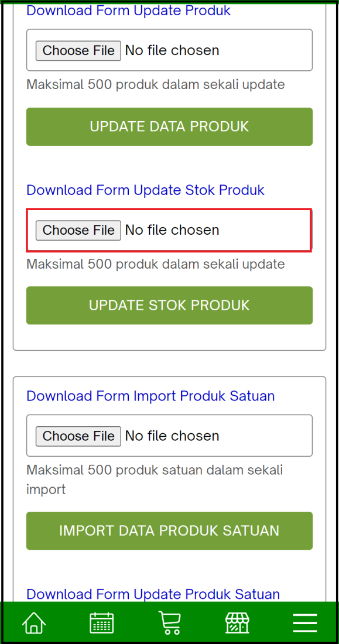Open the home icon in bottom navigation
Viewport: 339px width, 644px height.
pyautogui.click(x=33, y=622)
